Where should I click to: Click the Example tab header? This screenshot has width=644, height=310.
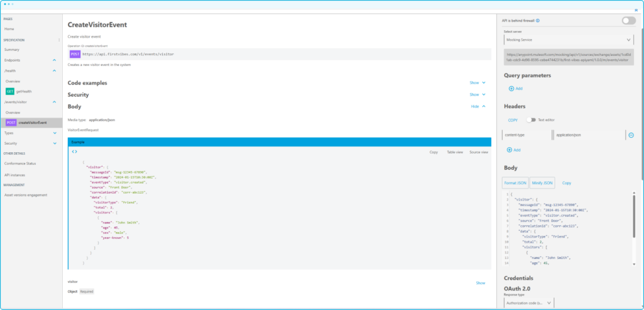coord(279,141)
